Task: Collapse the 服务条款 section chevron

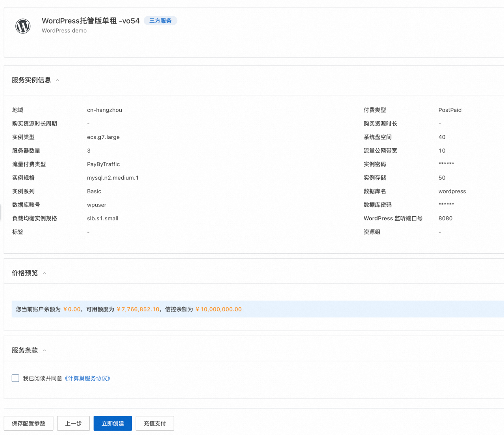Action: coord(44,350)
